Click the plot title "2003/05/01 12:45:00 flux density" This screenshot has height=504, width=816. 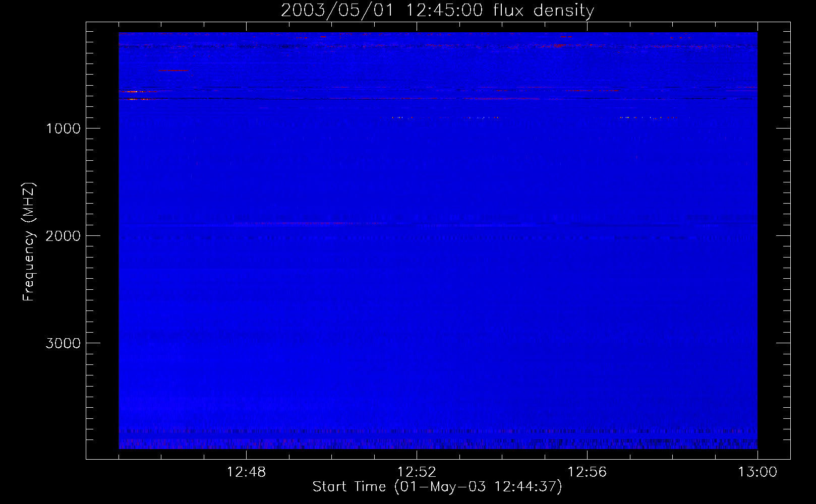pyautogui.click(x=437, y=10)
